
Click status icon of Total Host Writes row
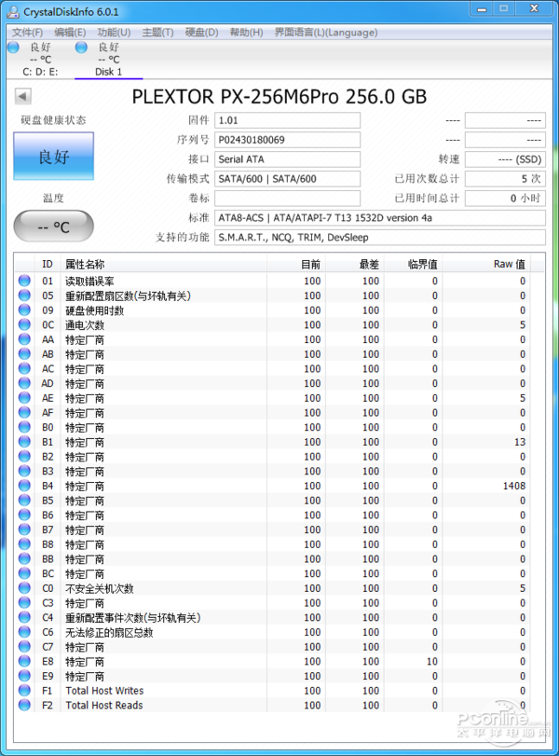[x=24, y=691]
